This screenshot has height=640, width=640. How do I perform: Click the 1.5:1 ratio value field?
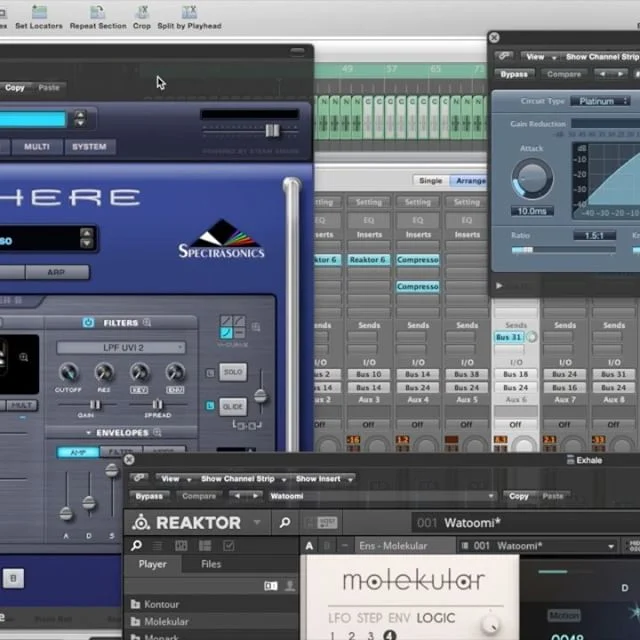point(594,236)
